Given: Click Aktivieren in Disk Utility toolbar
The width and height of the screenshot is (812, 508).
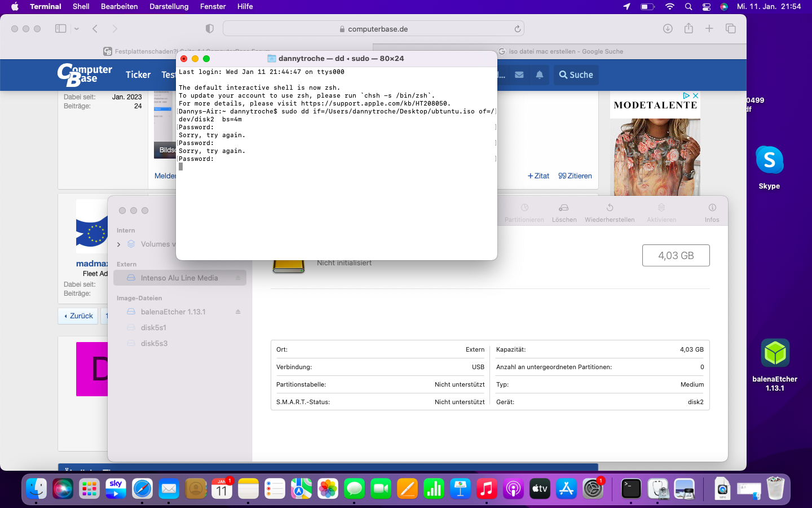Looking at the screenshot, I should point(661,213).
